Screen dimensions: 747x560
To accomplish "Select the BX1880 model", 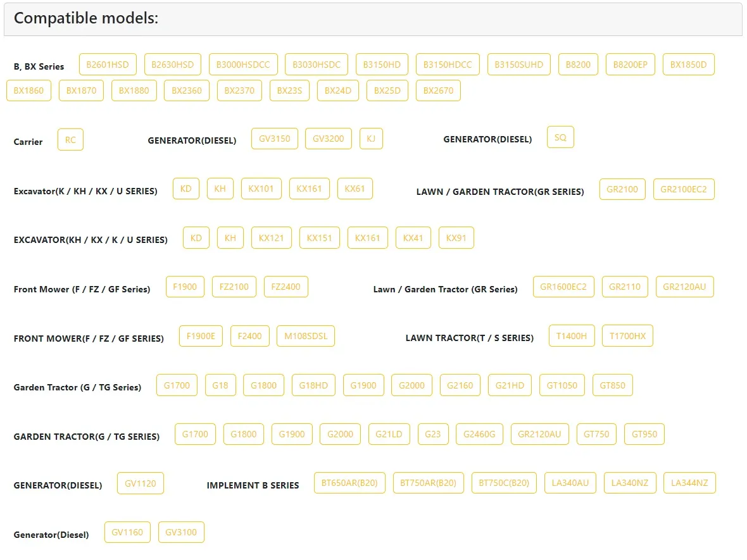I will [134, 90].
